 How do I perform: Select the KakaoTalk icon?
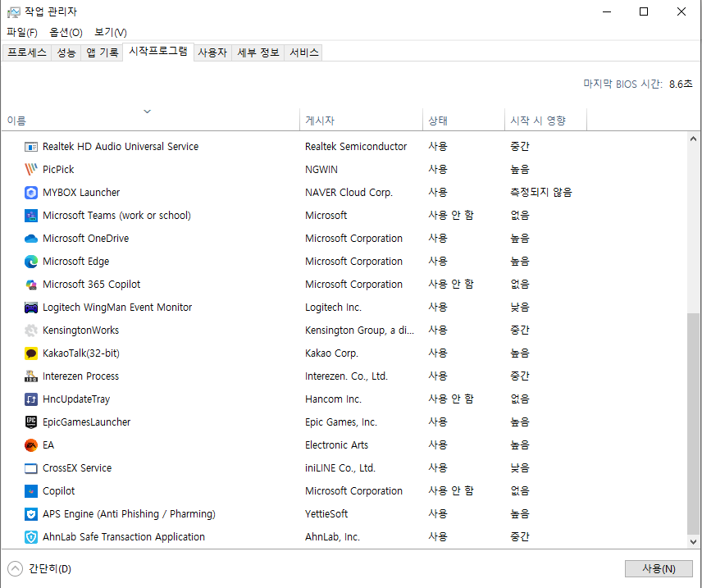tap(31, 353)
